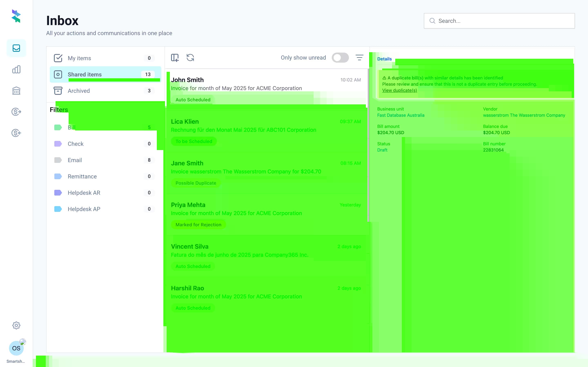This screenshot has height=367, width=588.
Task: Click the refresh inbox icon
Action: tap(190, 57)
